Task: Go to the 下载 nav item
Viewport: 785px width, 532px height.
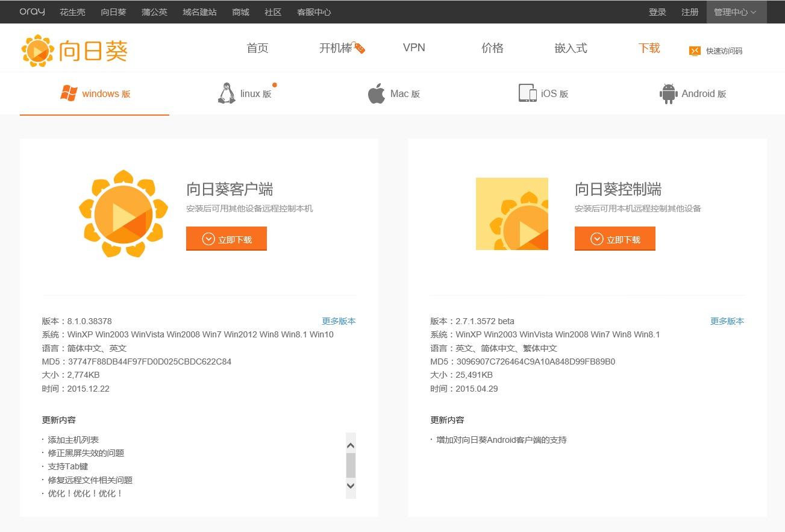Action: 649,48
